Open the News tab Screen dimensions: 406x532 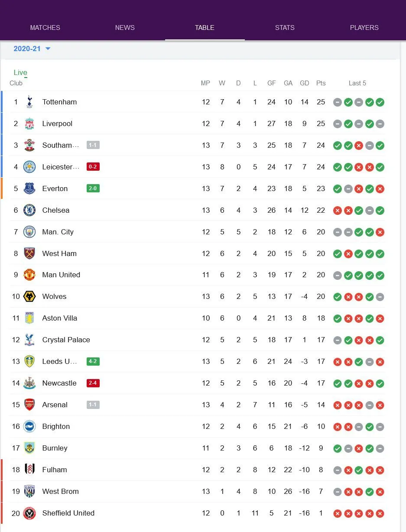tap(125, 28)
